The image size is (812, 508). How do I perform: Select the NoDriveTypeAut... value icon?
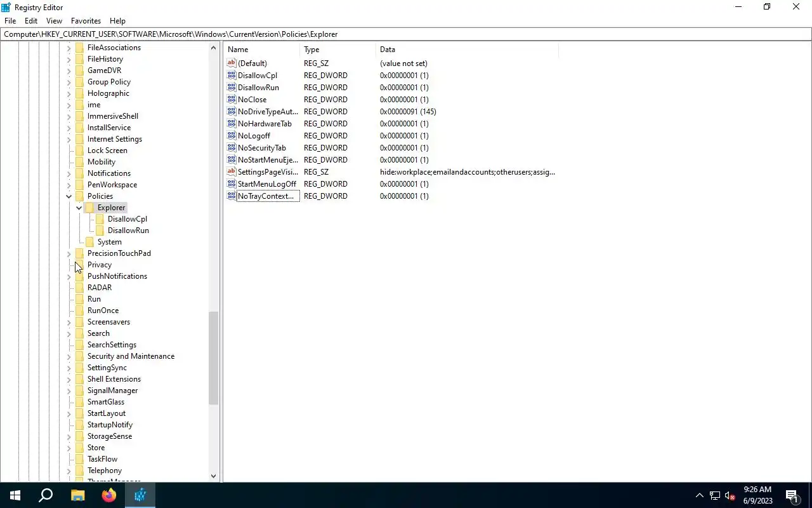coord(232,111)
